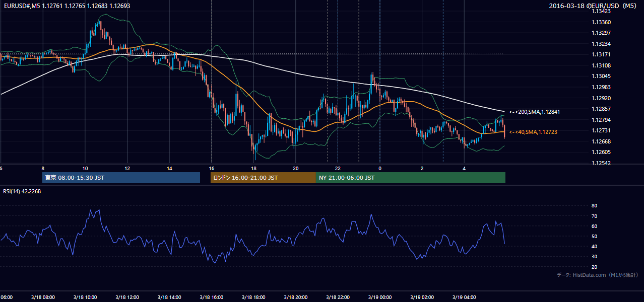Click hour tick 2 under the price chart
Screen dimensions: 644x302
coord(422,169)
